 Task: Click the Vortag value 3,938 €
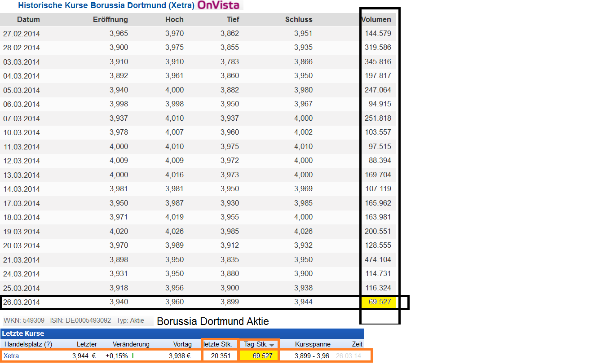(179, 356)
